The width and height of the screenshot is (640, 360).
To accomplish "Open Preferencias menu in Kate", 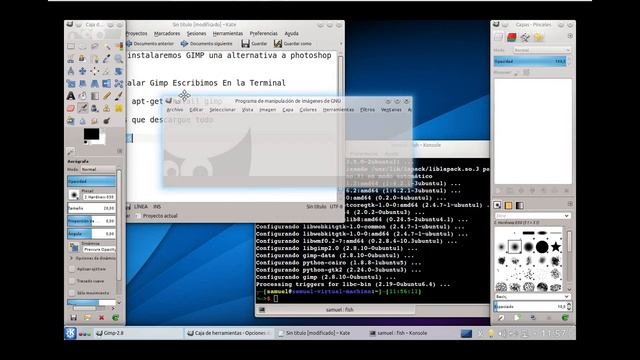I will tap(264, 33).
